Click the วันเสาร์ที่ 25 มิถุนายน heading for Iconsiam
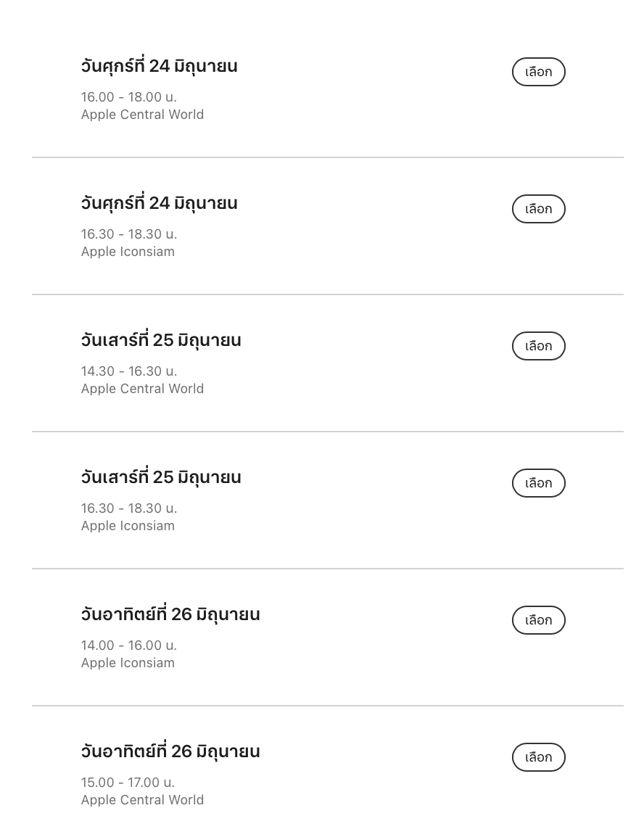644x837 pixels. click(161, 477)
